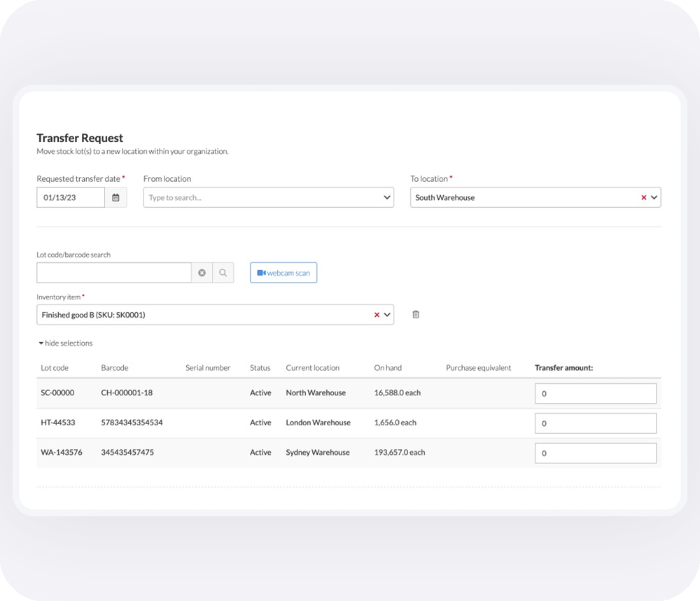
Task: Click the Current location column header
Action: (312, 367)
